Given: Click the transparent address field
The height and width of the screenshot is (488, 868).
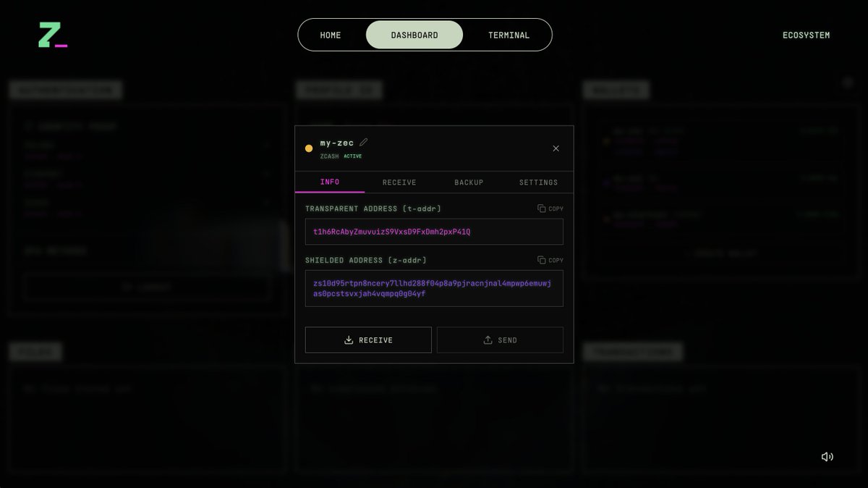Looking at the screenshot, I should (x=434, y=232).
